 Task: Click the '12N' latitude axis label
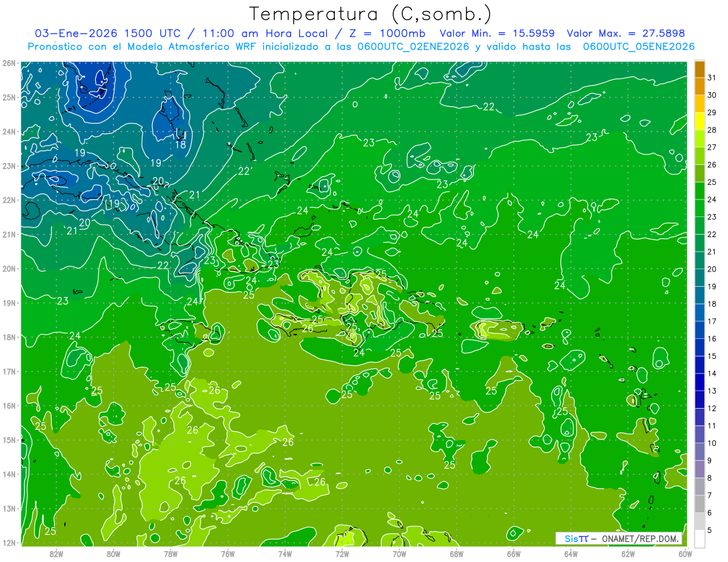[9, 543]
